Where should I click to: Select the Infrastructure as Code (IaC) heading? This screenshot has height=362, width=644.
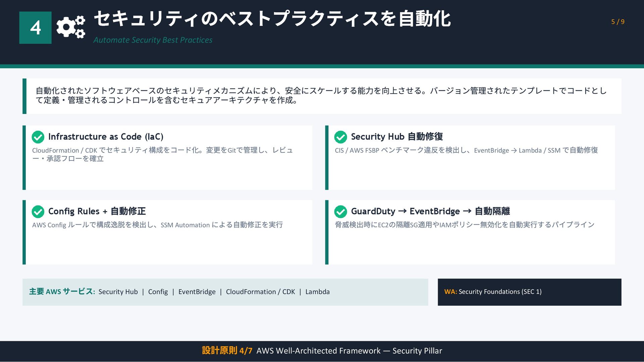click(106, 136)
